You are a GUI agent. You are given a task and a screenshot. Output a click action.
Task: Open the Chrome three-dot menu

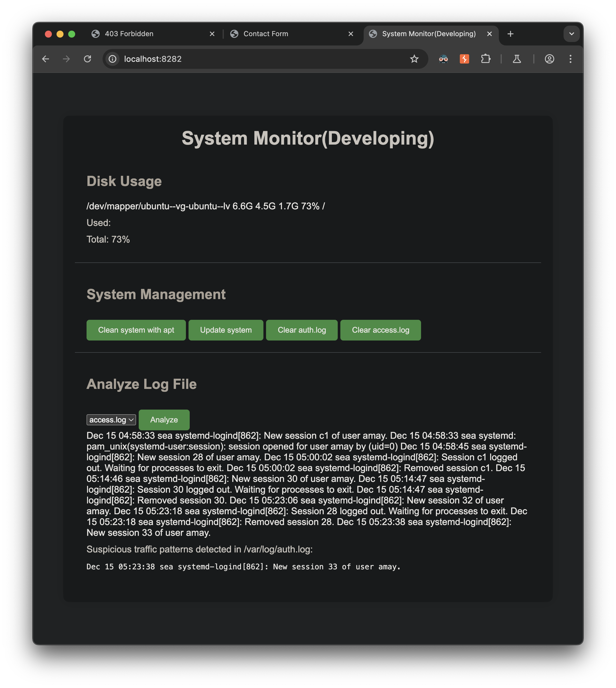click(570, 59)
